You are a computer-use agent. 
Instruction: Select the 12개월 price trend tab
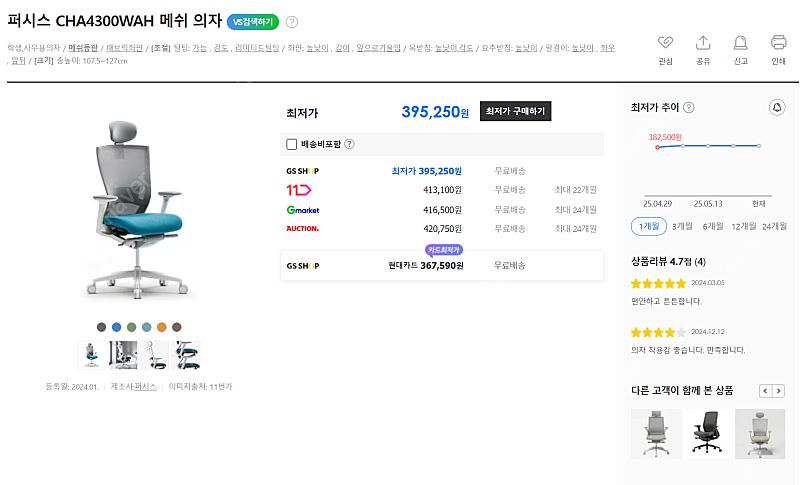[743, 226]
